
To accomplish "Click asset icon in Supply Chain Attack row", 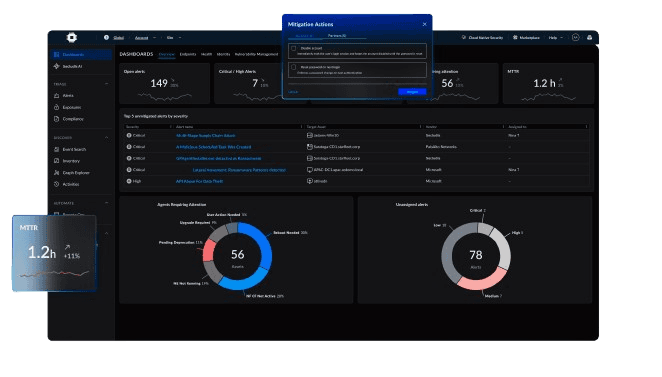I will (x=309, y=136).
